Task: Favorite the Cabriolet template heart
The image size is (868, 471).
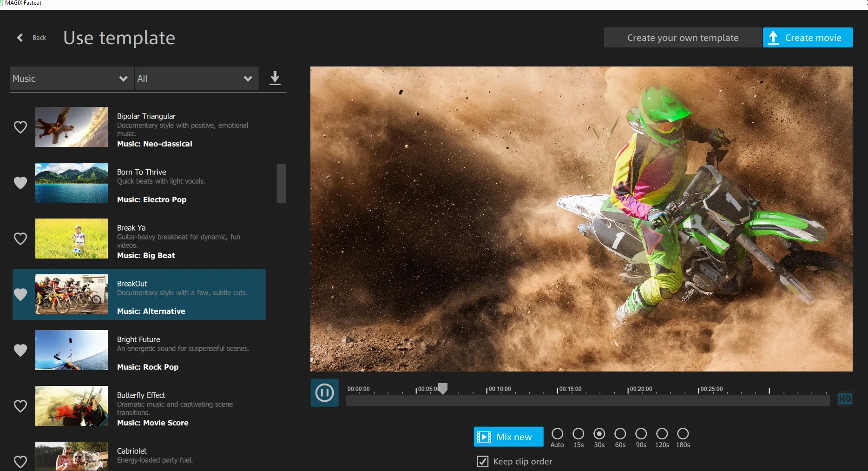Action: 20,462
